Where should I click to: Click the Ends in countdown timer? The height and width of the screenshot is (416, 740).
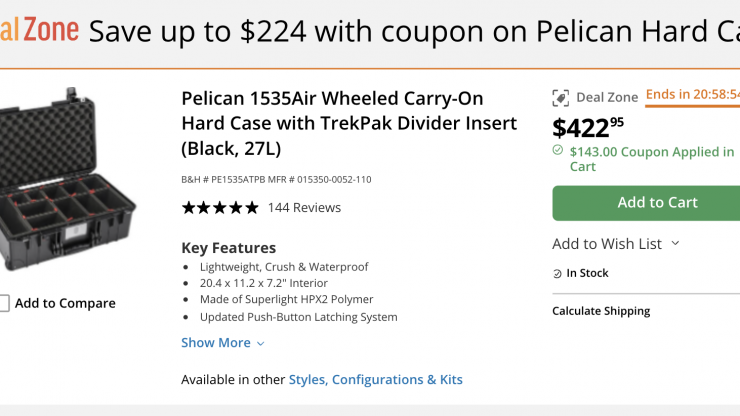[x=692, y=95]
